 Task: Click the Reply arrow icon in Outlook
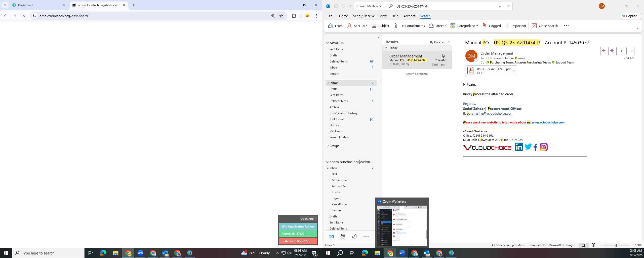(604, 51)
